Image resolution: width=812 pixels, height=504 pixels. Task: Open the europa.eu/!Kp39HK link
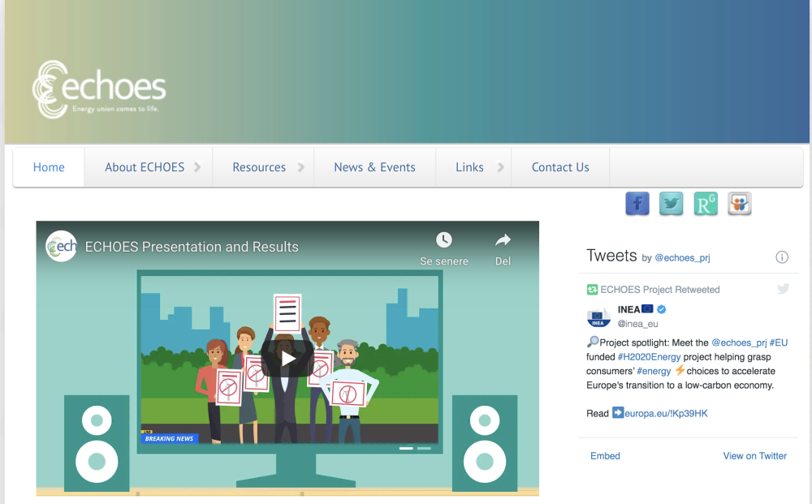666,413
